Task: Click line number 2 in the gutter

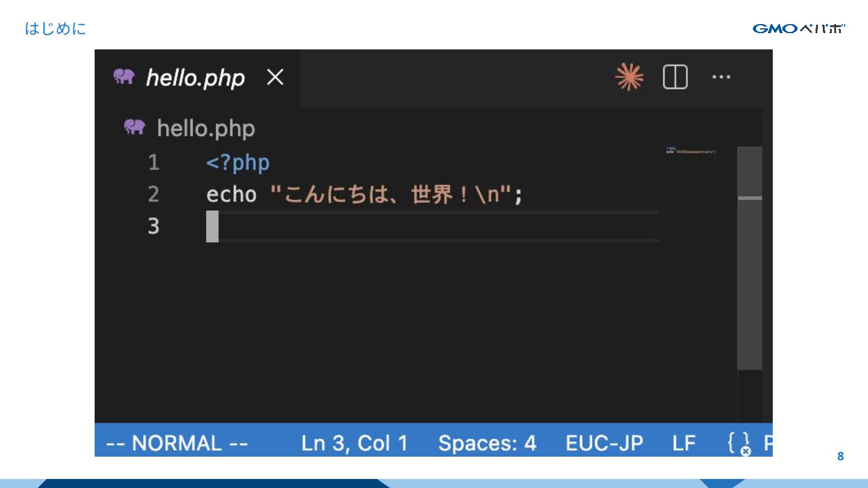Action: coord(154,195)
